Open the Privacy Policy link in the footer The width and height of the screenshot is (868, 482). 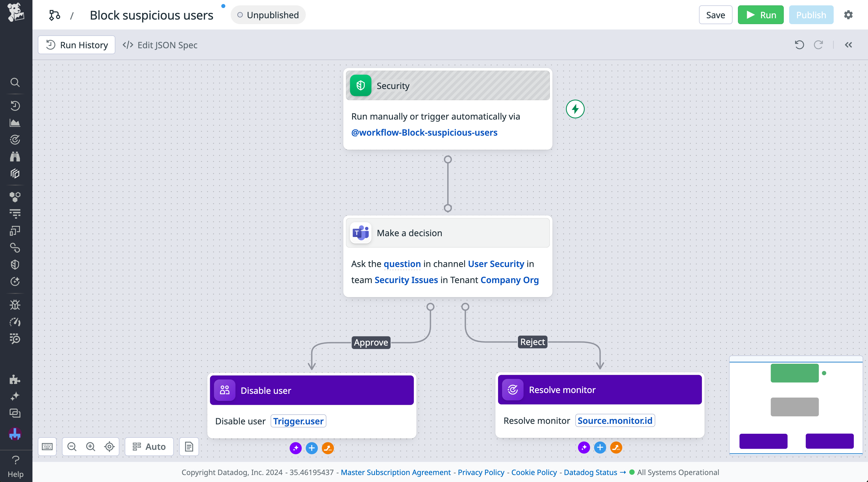click(481, 472)
